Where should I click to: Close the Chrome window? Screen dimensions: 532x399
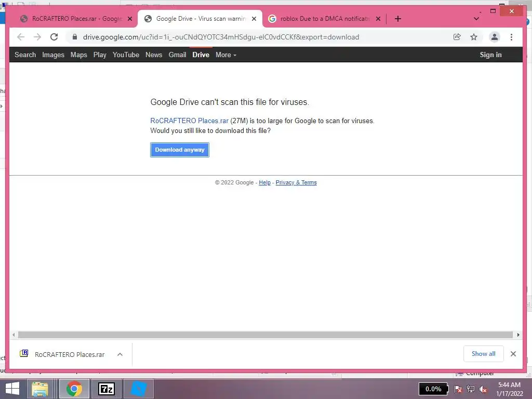pos(512,11)
